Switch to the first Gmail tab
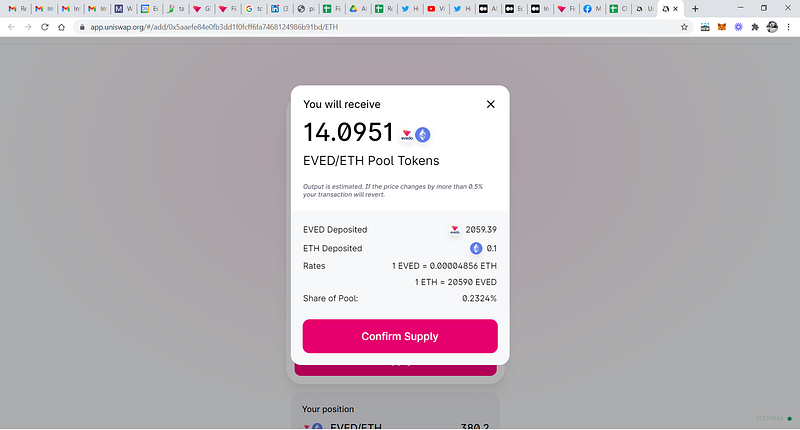This screenshot has height=430, width=800. tap(12, 8)
